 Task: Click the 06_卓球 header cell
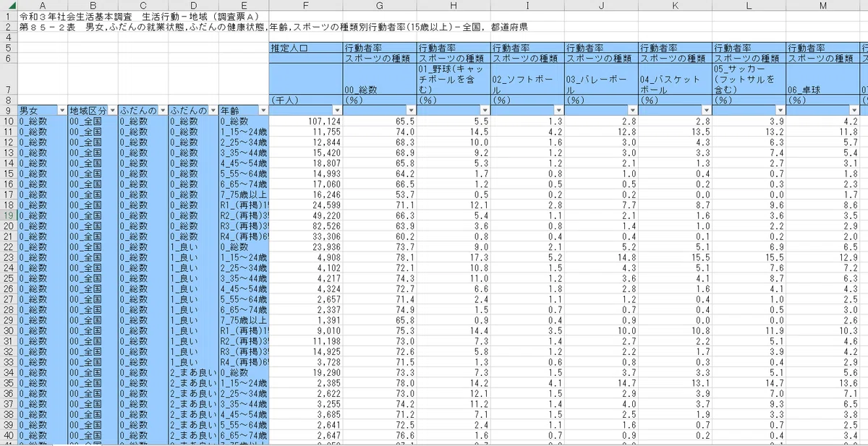point(823,79)
